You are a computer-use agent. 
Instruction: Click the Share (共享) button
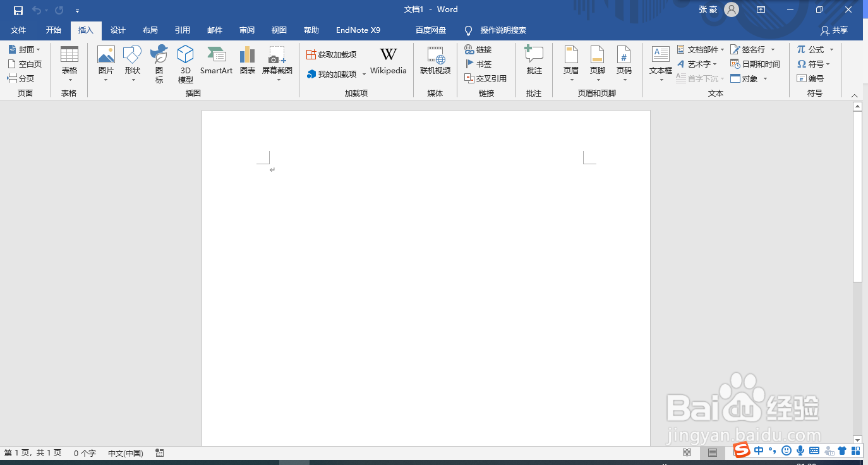click(x=835, y=30)
